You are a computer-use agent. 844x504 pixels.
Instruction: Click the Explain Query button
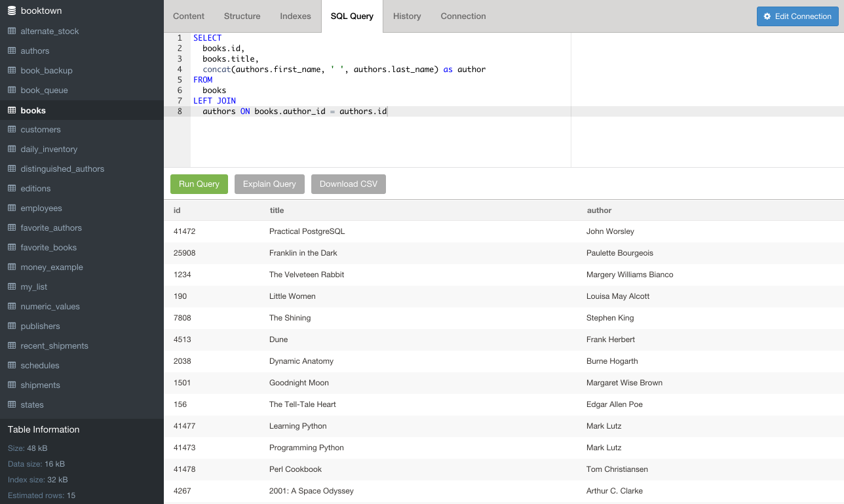(x=269, y=184)
